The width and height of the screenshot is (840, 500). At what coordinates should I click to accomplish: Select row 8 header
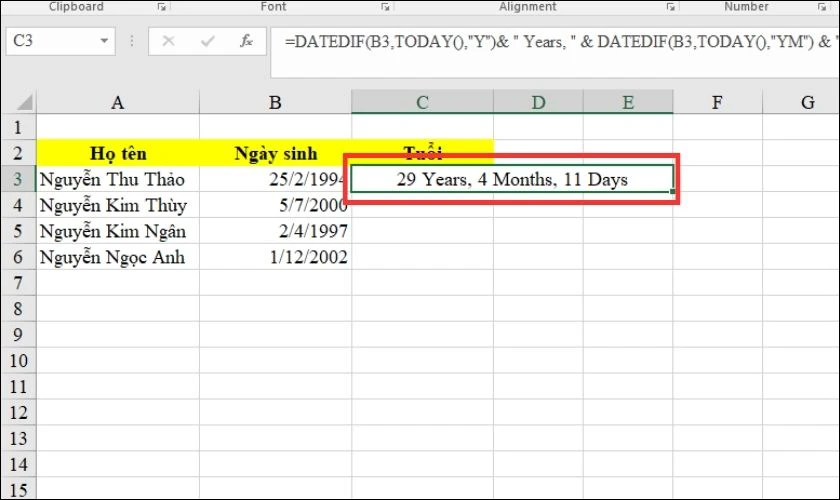19,309
